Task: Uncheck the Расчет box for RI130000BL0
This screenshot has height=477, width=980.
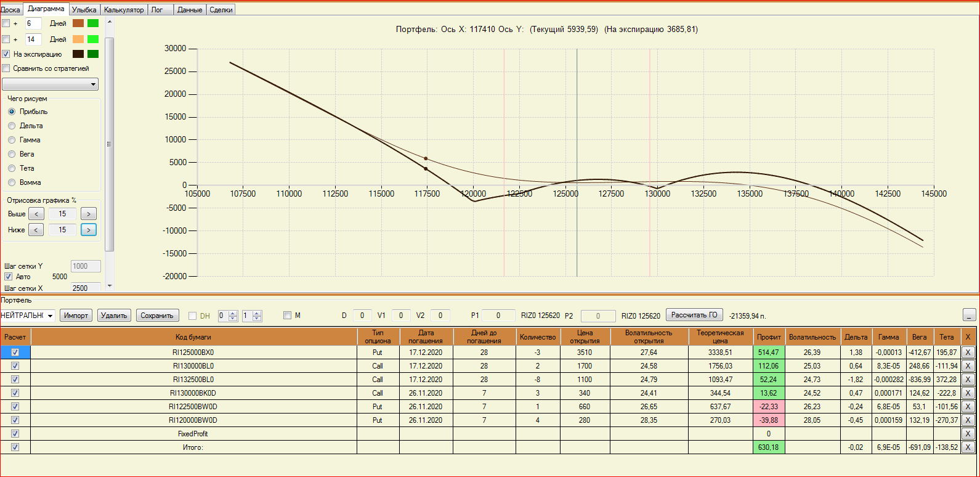Action: (15, 366)
